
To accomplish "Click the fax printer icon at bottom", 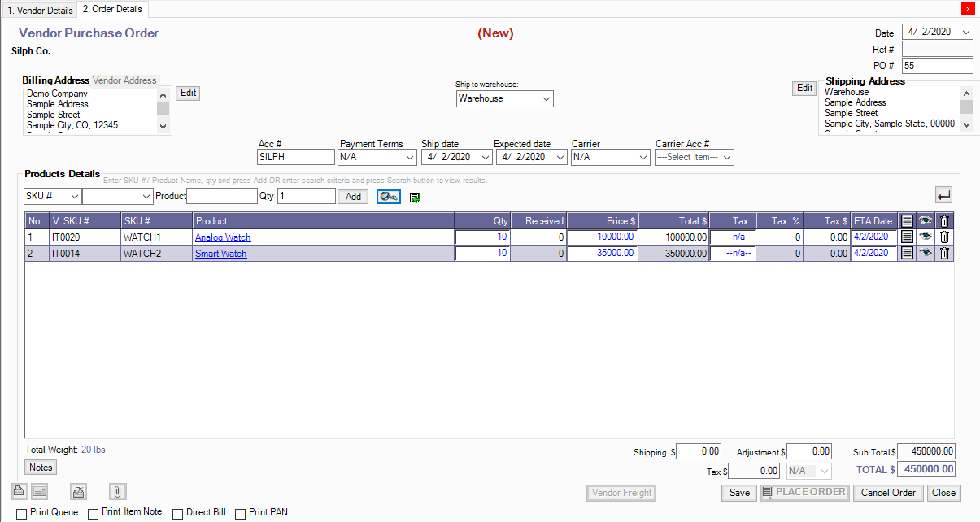I will pyautogui.click(x=78, y=491).
